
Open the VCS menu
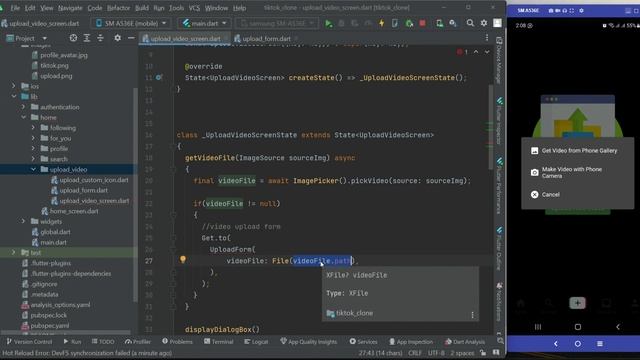point(194,8)
